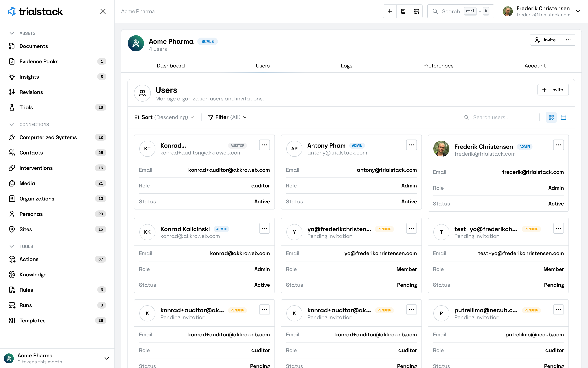
Task: Click AUDITOR badge on Konrad card
Action: [x=237, y=145]
